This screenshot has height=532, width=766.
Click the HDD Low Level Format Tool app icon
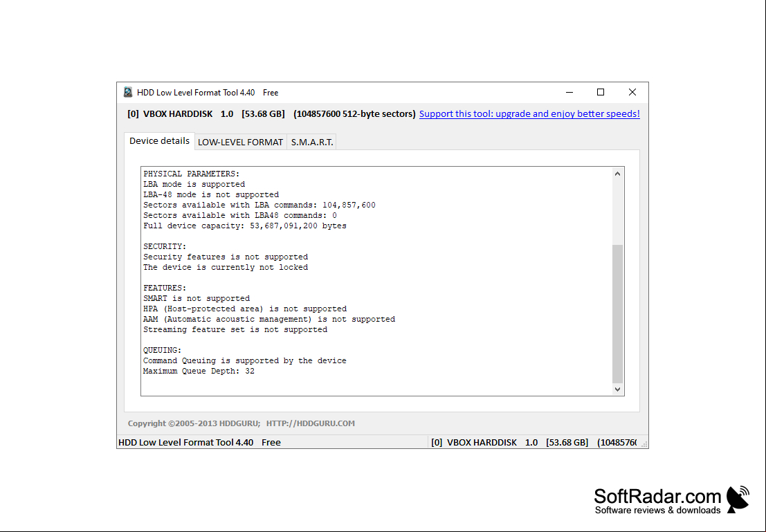128,92
